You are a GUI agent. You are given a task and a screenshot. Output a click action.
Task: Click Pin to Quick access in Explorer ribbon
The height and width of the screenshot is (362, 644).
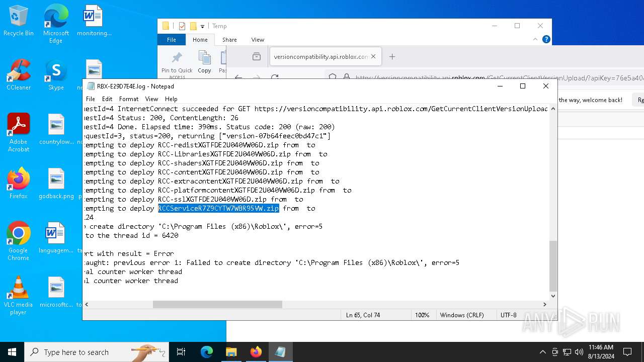[x=177, y=64]
